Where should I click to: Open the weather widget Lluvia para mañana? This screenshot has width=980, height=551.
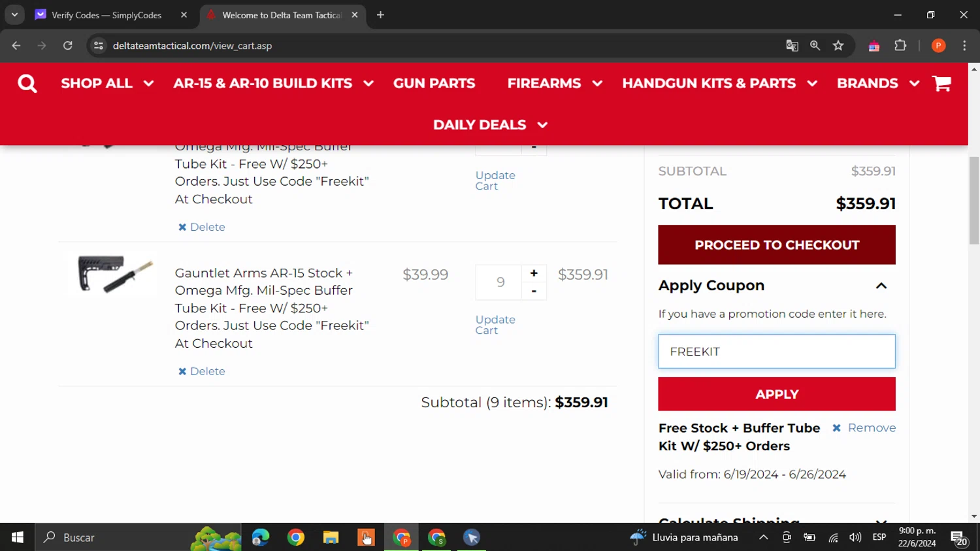click(x=684, y=537)
